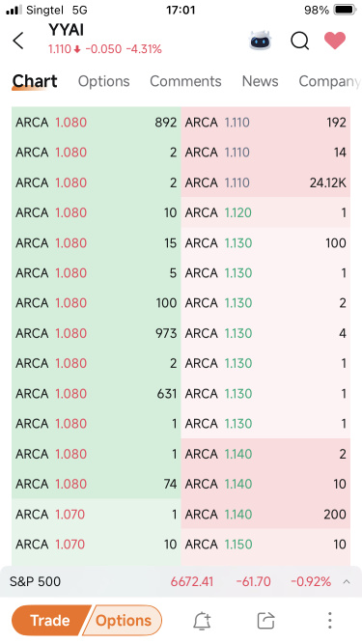Viewport: 362px width, 644px height.
Task: Expand the S&P 500 index bar
Action: pyautogui.click(x=181, y=581)
